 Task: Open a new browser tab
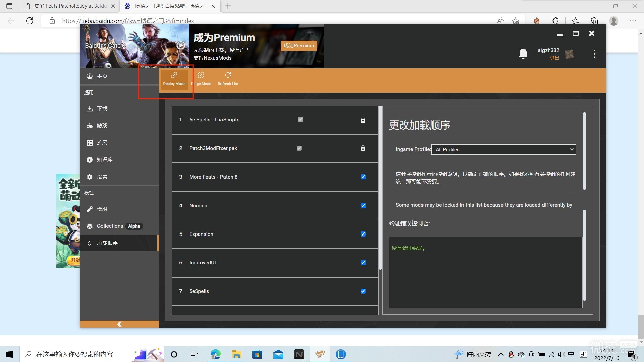click(x=228, y=6)
